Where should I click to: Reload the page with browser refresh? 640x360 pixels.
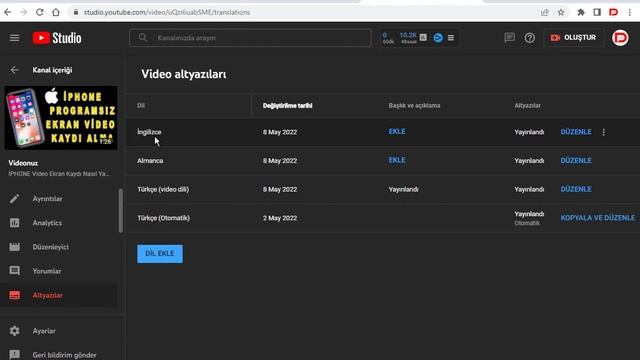click(x=40, y=12)
